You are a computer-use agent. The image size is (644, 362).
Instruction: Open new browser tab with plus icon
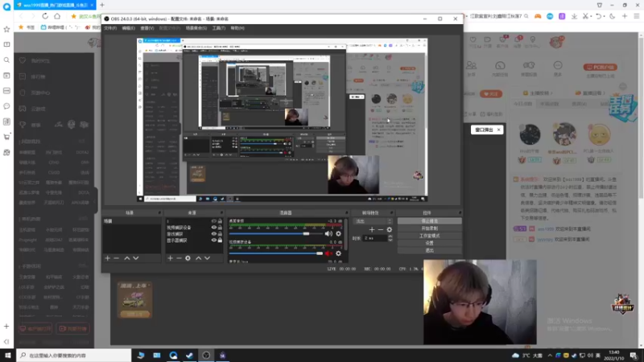point(102,5)
